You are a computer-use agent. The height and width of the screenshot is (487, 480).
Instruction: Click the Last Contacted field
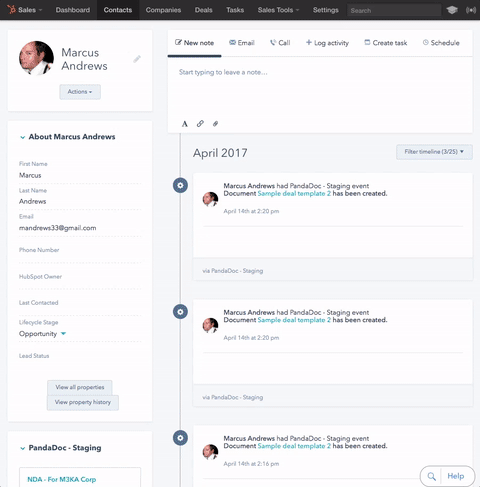tap(80, 306)
